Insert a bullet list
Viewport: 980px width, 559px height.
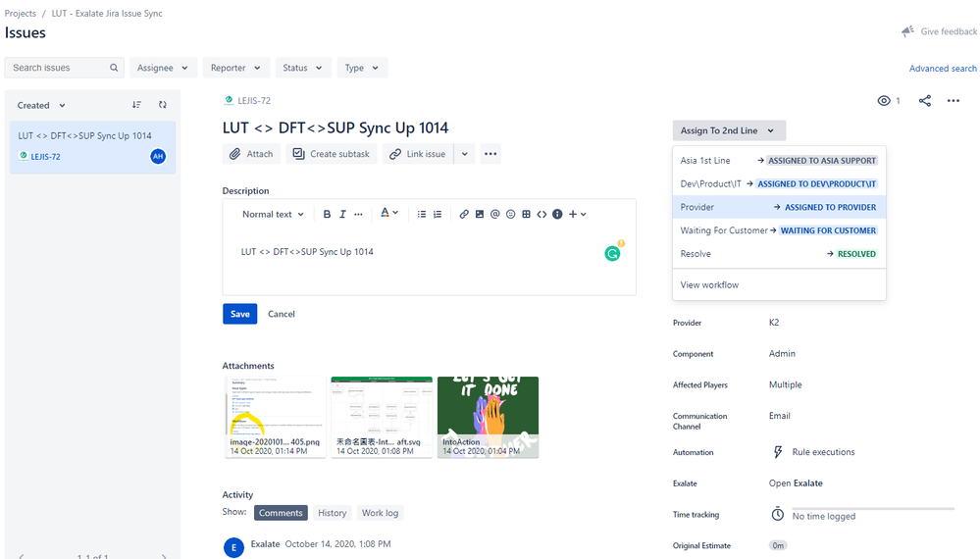[x=422, y=214]
